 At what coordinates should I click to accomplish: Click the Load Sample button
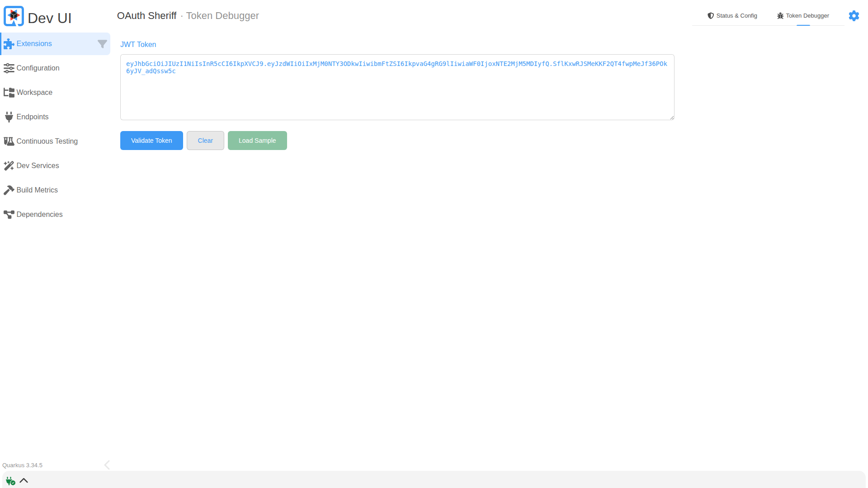pos(257,141)
